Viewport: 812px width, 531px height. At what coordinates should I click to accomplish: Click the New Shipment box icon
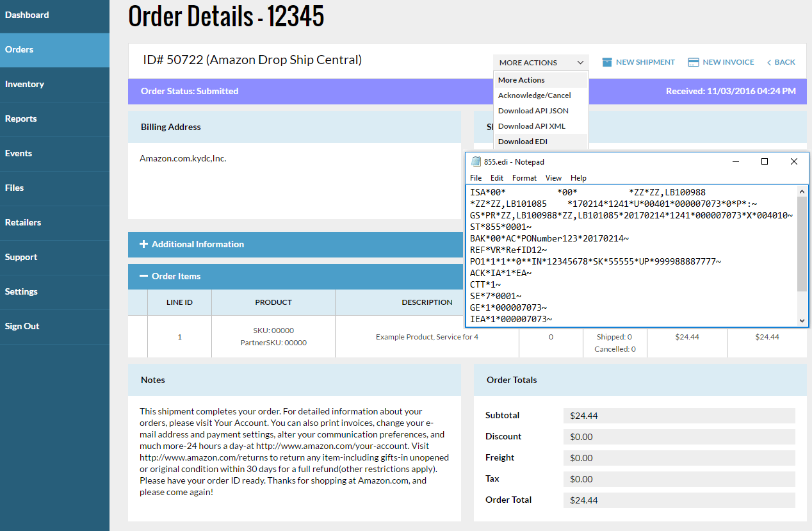(x=607, y=62)
